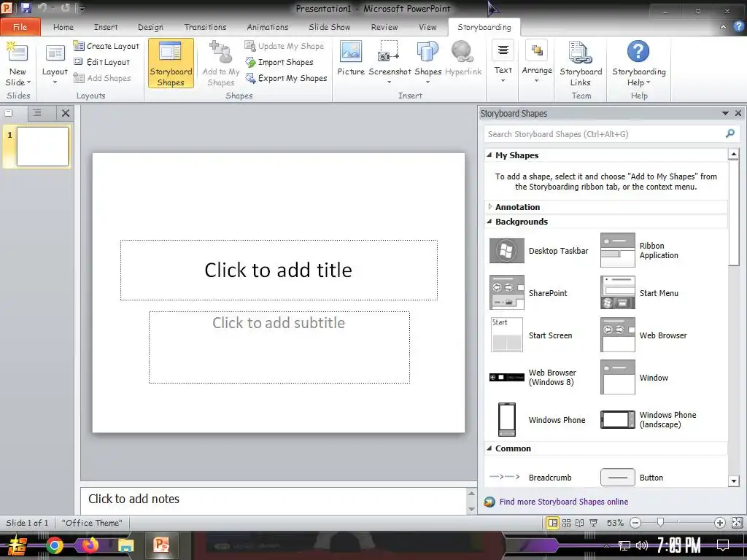Click Create Layout in ribbon
This screenshot has height=560, width=747.
pos(107,46)
